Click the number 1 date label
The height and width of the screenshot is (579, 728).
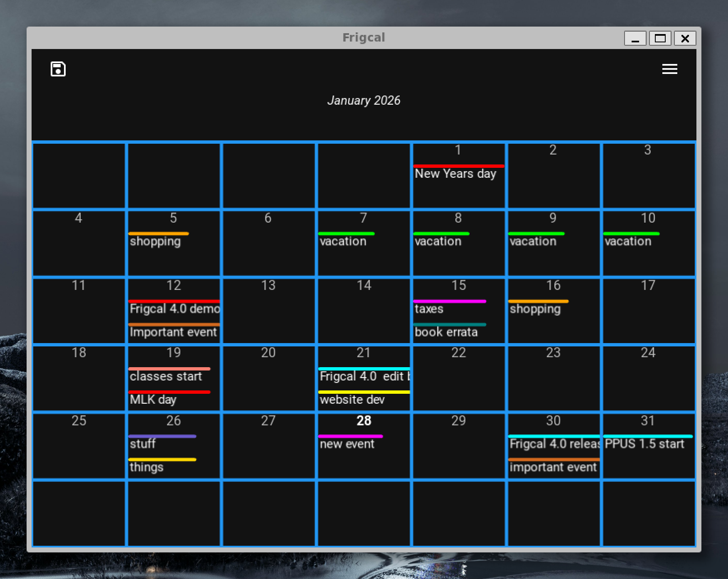click(x=458, y=150)
